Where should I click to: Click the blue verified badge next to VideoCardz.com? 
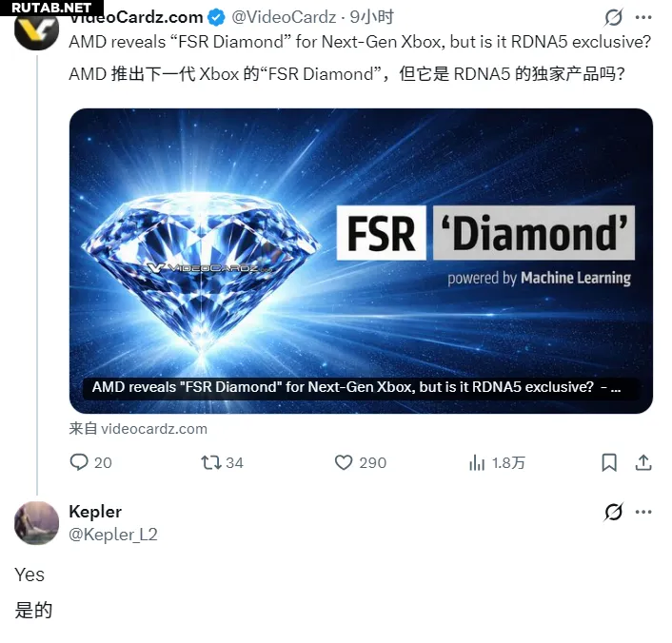click(x=216, y=17)
